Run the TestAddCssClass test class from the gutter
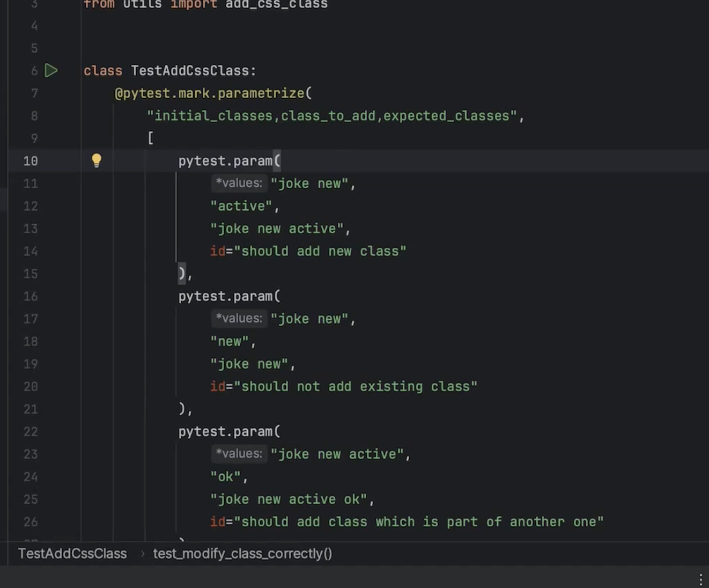 [x=51, y=70]
